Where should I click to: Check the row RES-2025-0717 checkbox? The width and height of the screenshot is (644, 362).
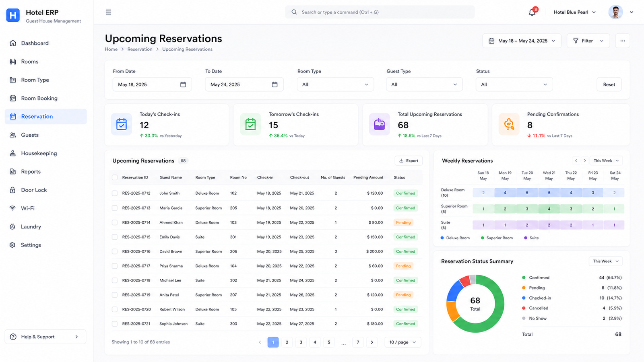tap(115, 266)
